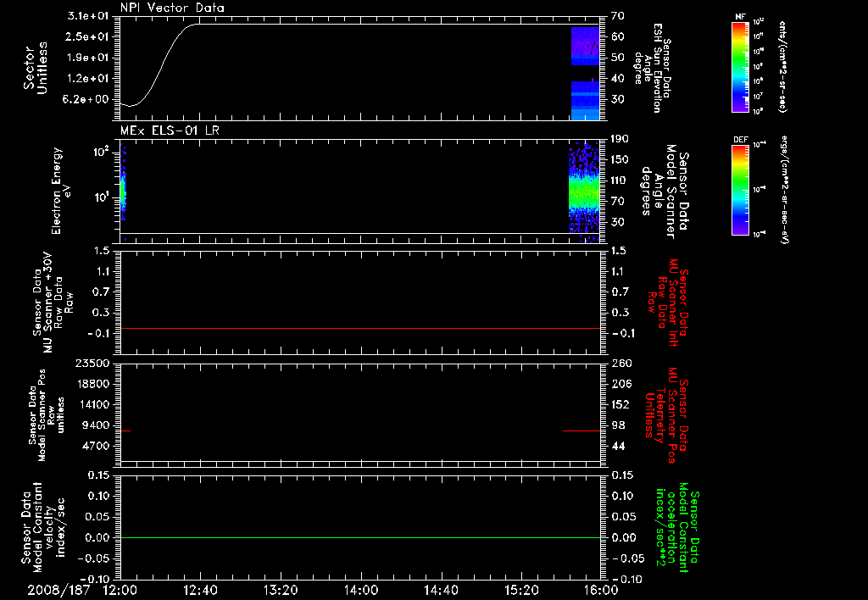Click the red MU Scanner Pos Telemetry label
The height and width of the screenshot is (600, 868).
(x=666, y=415)
